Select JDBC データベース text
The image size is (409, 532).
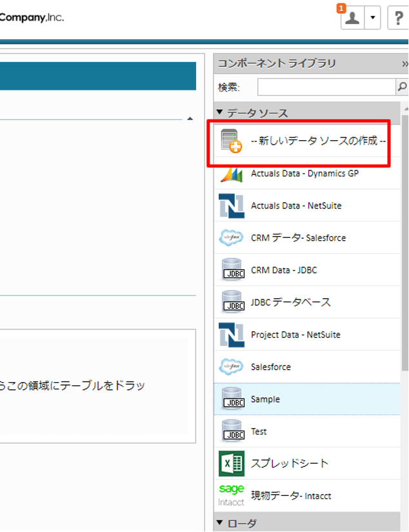click(291, 302)
